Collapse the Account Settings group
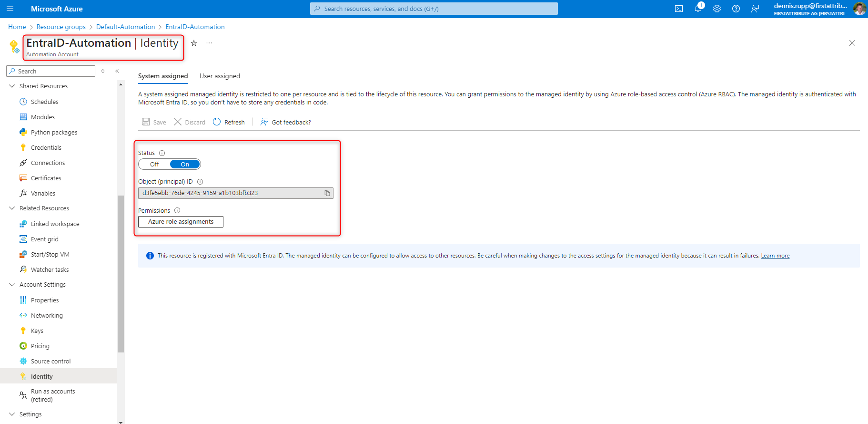868x424 pixels. coord(12,285)
